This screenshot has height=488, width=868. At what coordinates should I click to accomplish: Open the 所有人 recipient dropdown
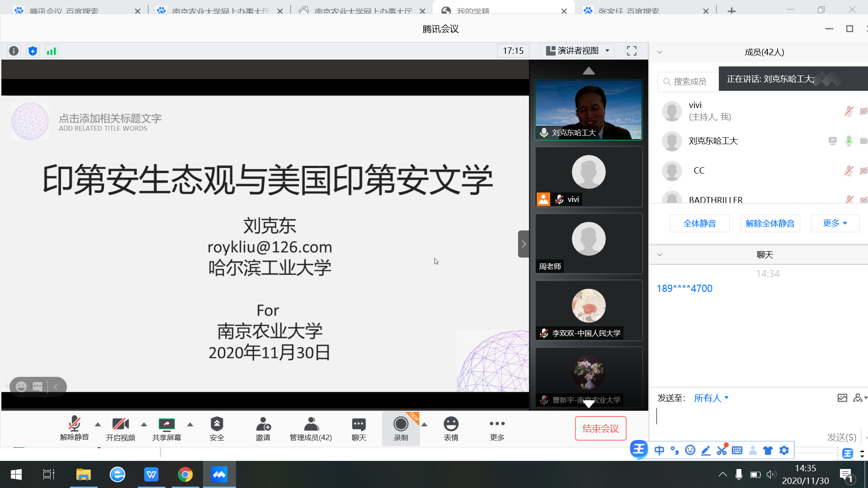(711, 398)
